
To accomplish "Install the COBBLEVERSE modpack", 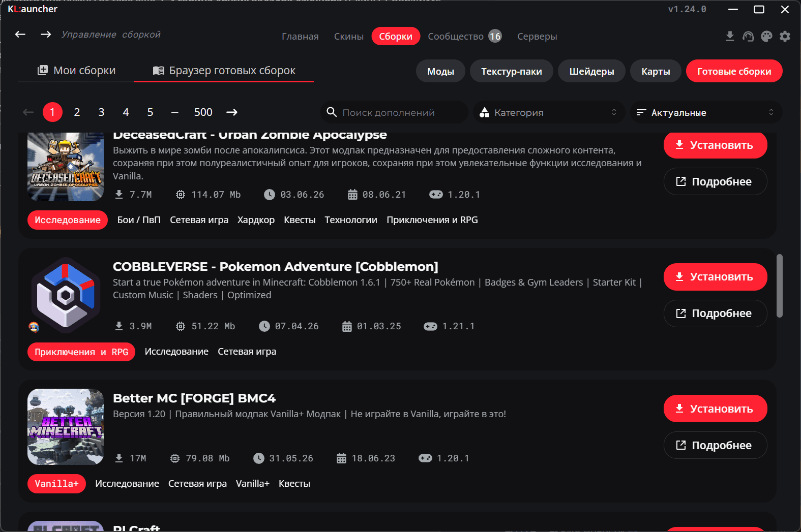I will [715, 277].
